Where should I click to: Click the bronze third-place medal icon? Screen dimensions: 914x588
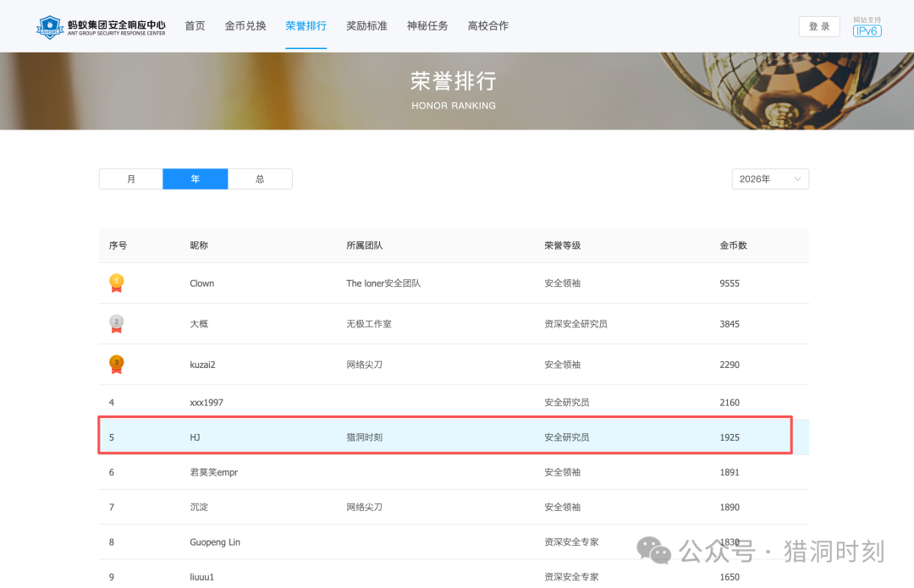[x=117, y=365]
